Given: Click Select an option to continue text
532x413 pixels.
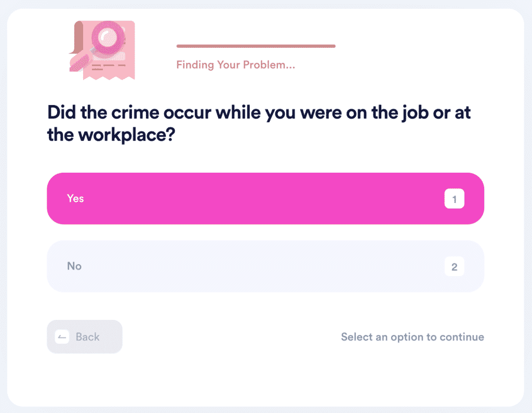Looking at the screenshot, I should [412, 337].
